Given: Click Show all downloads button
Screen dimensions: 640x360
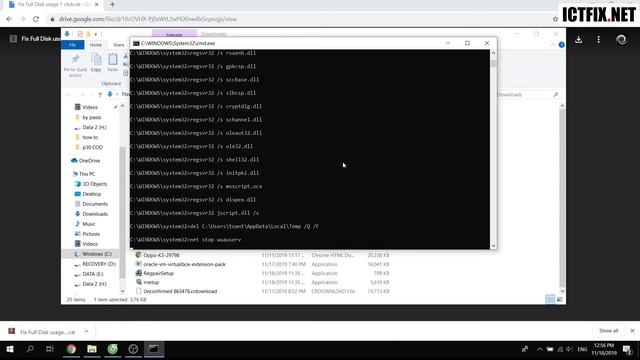Looking at the screenshot, I should point(609,331).
